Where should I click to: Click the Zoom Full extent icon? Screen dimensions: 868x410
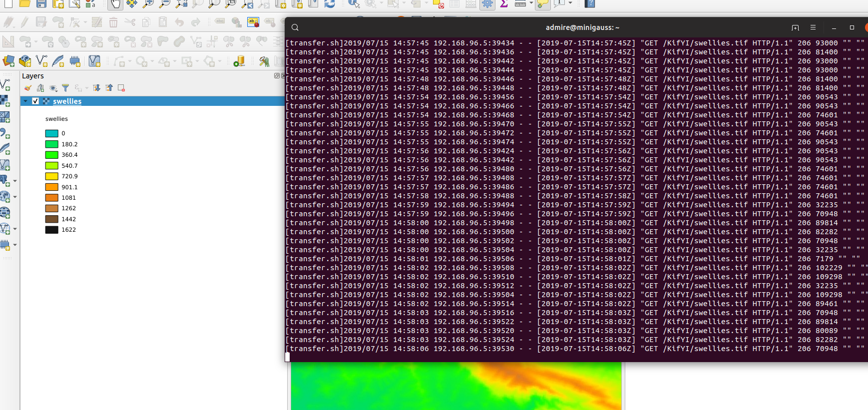tap(181, 4)
